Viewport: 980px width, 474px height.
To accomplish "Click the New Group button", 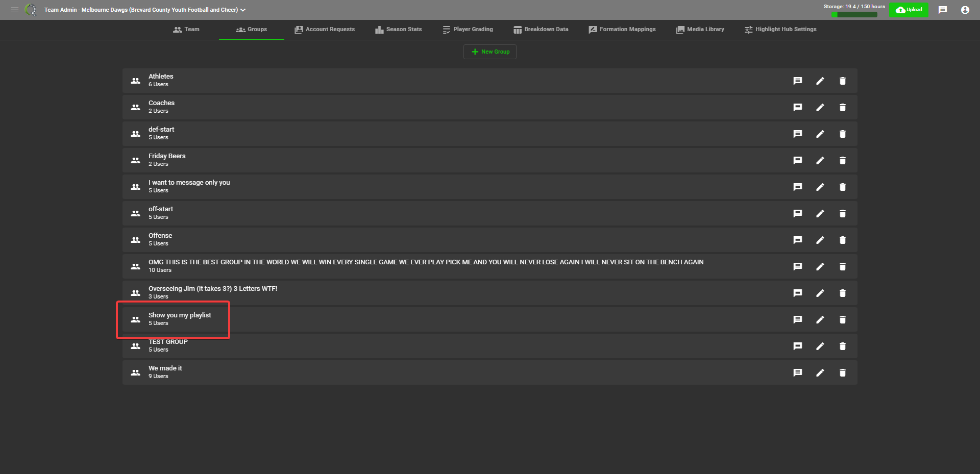I will point(490,52).
